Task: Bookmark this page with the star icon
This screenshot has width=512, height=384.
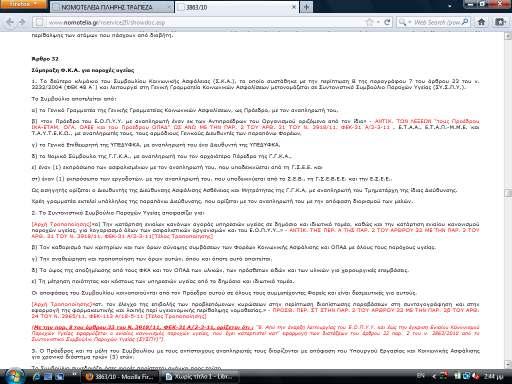Action: pos(369,22)
